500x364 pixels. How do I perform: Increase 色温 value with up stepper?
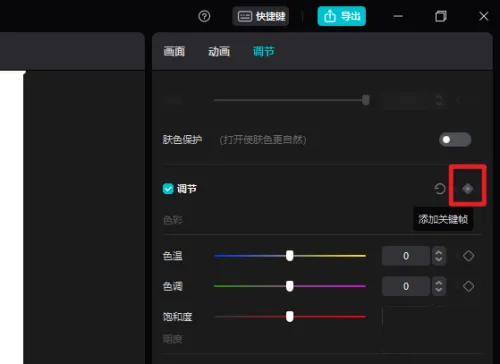(x=439, y=252)
